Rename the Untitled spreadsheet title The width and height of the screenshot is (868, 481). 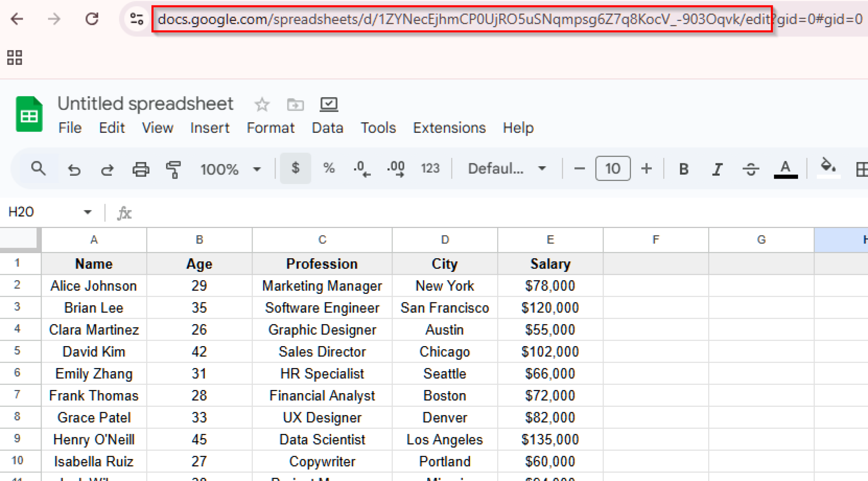tap(146, 103)
